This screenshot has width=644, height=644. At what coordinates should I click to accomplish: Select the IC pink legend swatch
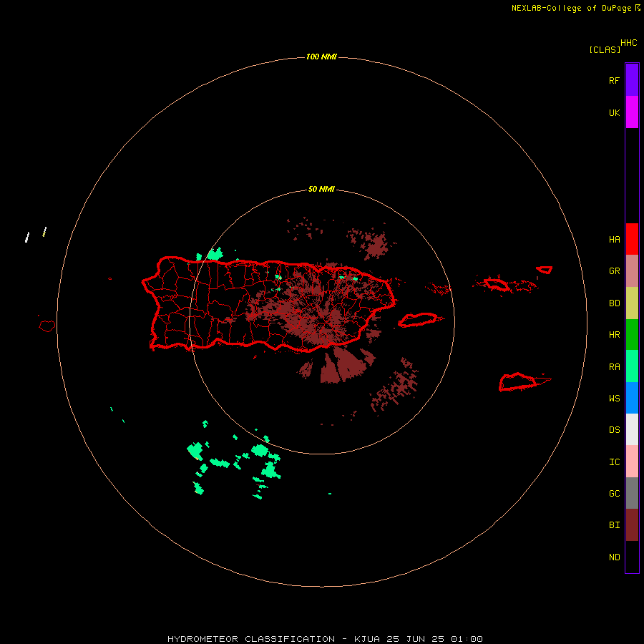632,462
